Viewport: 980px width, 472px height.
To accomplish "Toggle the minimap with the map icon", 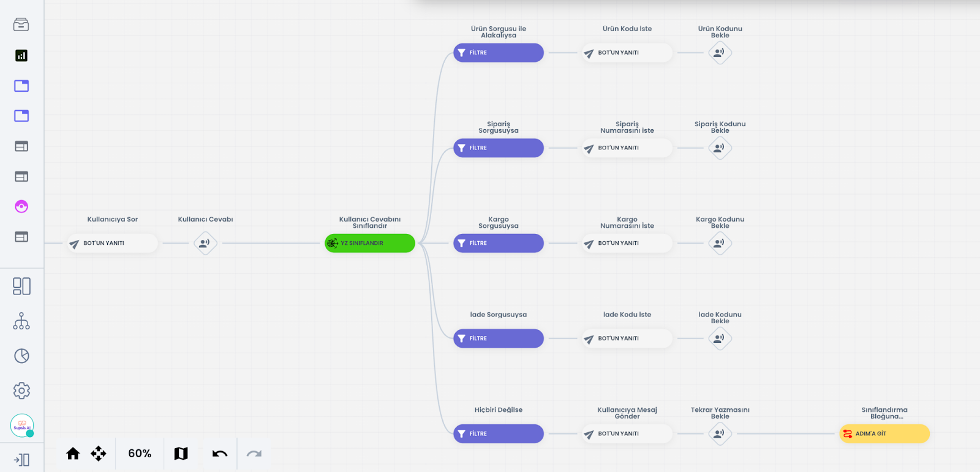I will click(181, 454).
